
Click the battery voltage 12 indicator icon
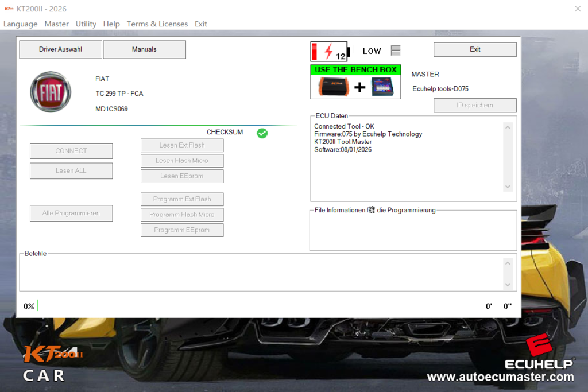[x=330, y=51]
